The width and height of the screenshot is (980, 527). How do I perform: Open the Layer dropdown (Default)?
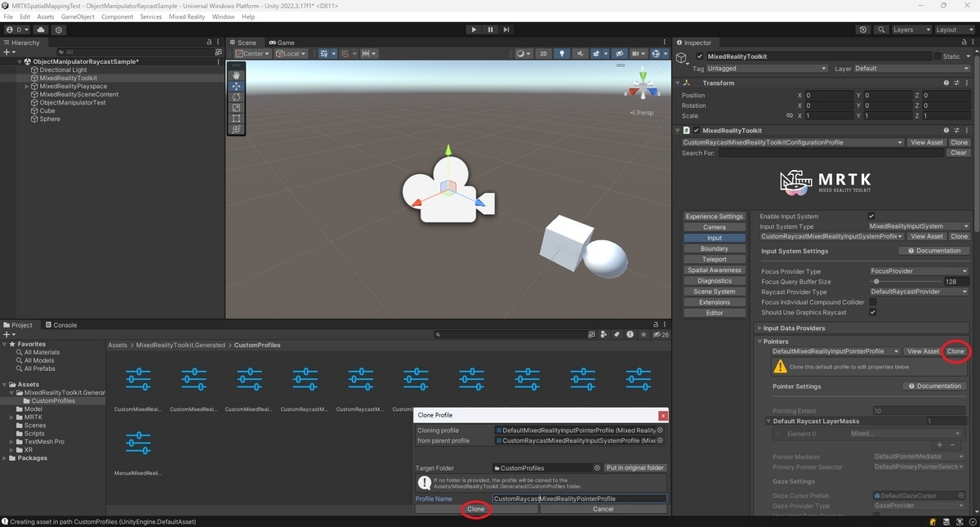point(912,69)
